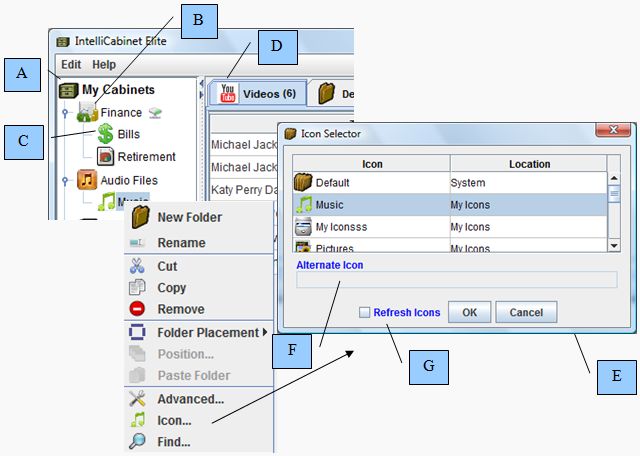Screen dimensions: 640x456
Task: Open the Help menu
Action: 104,64
